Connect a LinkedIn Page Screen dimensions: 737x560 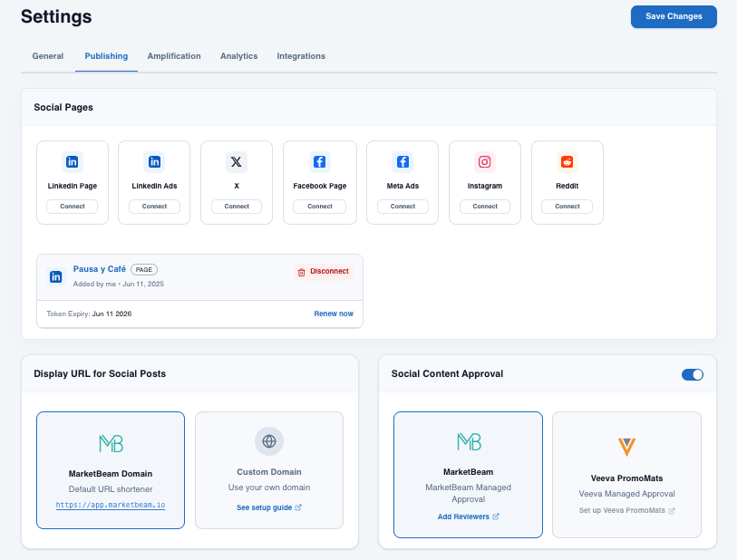pos(72,207)
